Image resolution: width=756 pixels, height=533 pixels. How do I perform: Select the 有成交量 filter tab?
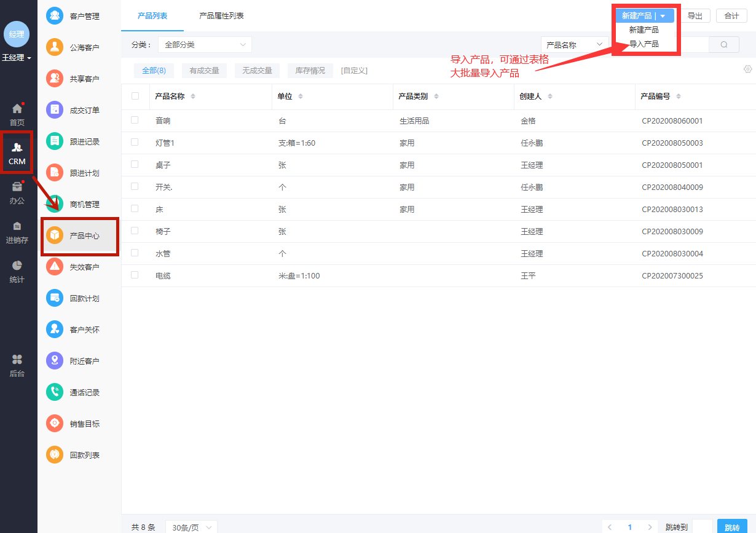(204, 71)
